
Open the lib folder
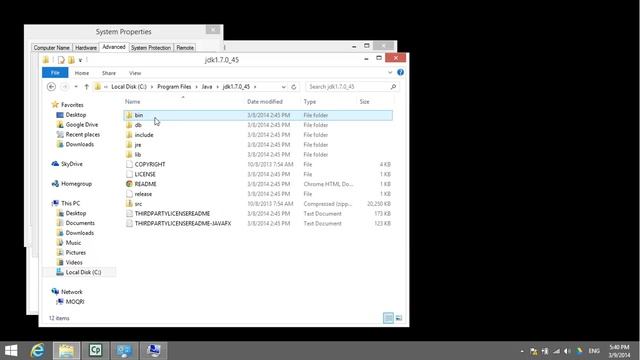(x=258, y=155)
